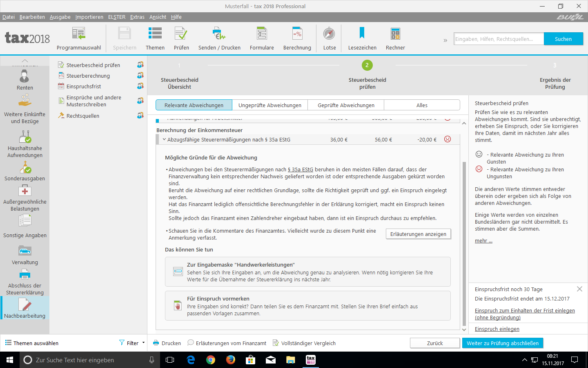Click the Windows taskbar search box

pyautogui.click(x=89, y=360)
